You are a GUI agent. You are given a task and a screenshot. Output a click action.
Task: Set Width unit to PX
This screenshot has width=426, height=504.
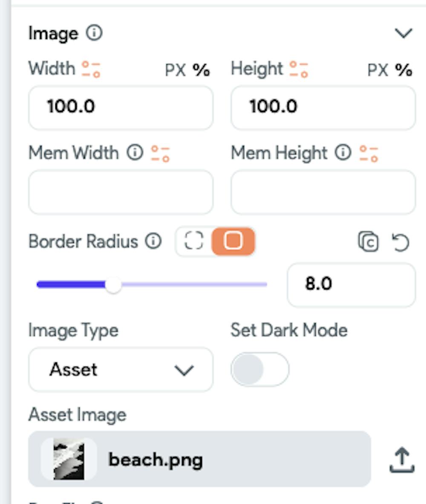click(x=175, y=70)
